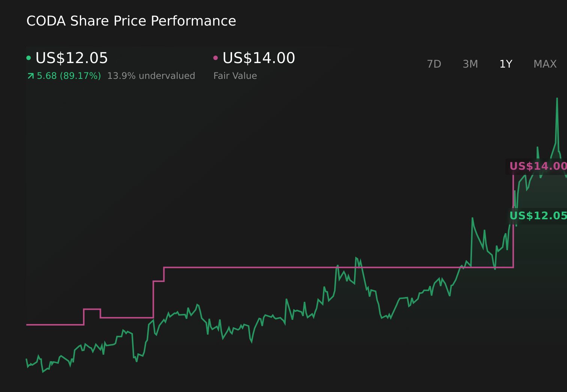This screenshot has width=567, height=392.
Task: Click the pink fair value step line
Action: click(263, 267)
